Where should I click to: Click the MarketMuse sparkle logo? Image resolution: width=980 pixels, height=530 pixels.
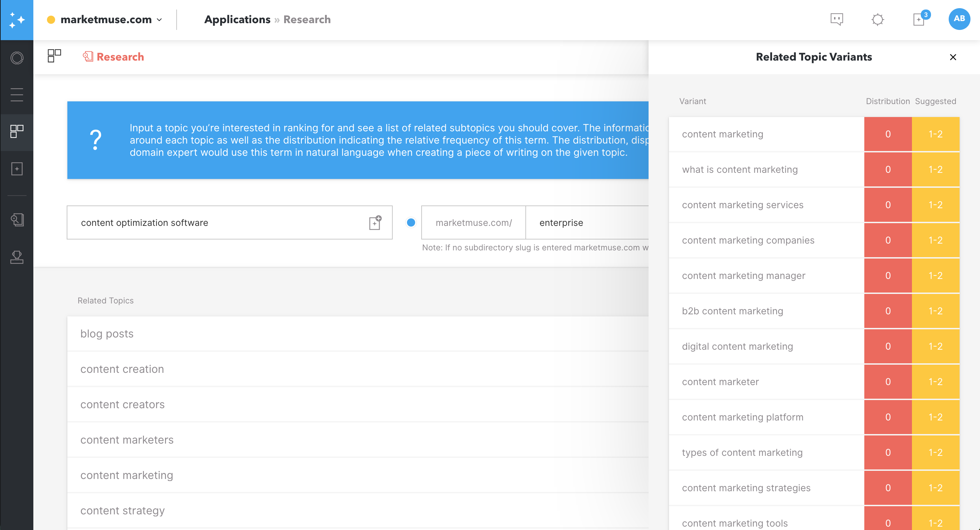[x=16, y=20]
